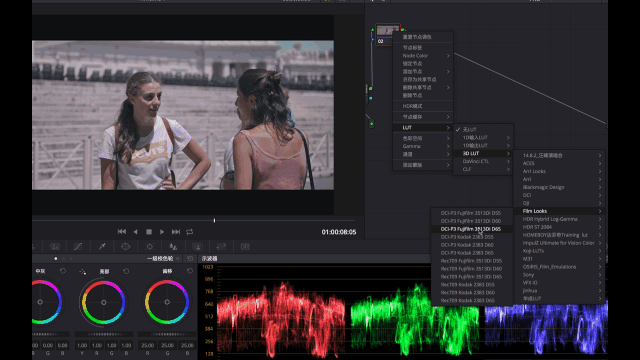Open the Qualifier eyedropper palette

[x=102, y=247]
